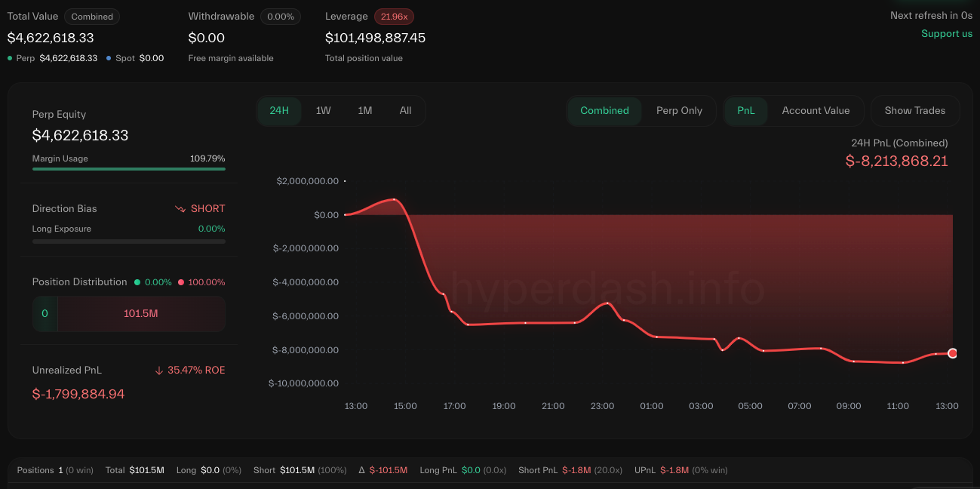Click the Show Trades button

[915, 111]
